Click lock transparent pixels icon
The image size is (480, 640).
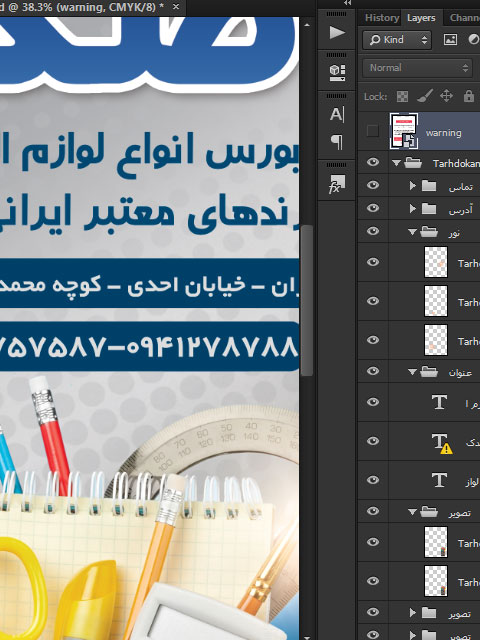402,96
